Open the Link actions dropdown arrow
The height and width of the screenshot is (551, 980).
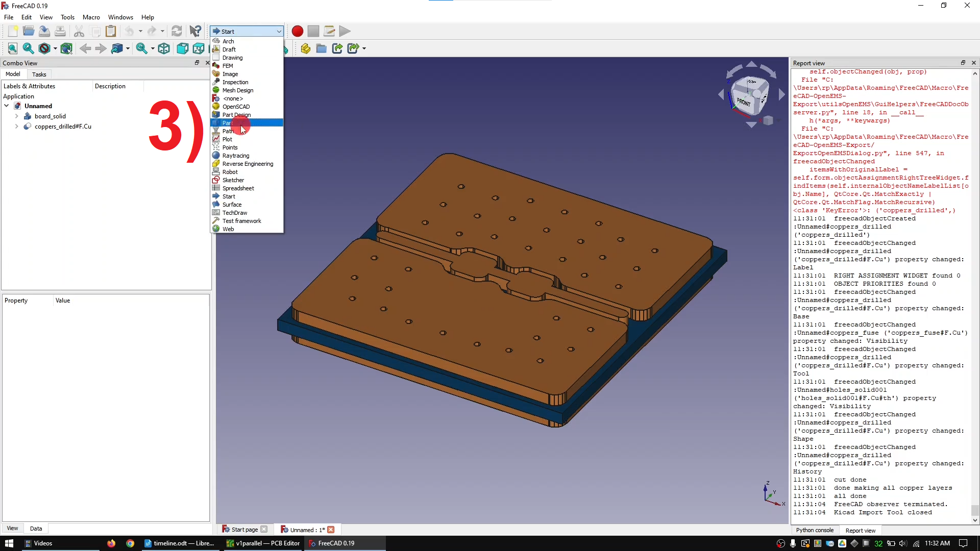tap(364, 48)
